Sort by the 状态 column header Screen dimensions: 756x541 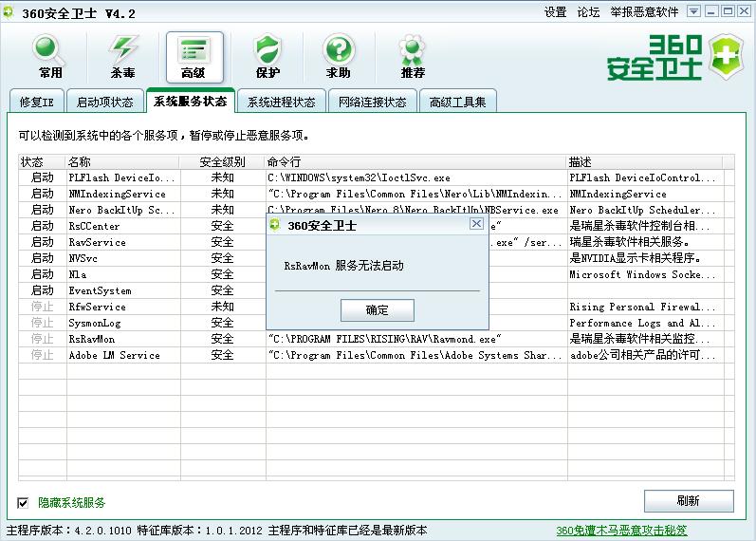pyautogui.click(x=42, y=161)
